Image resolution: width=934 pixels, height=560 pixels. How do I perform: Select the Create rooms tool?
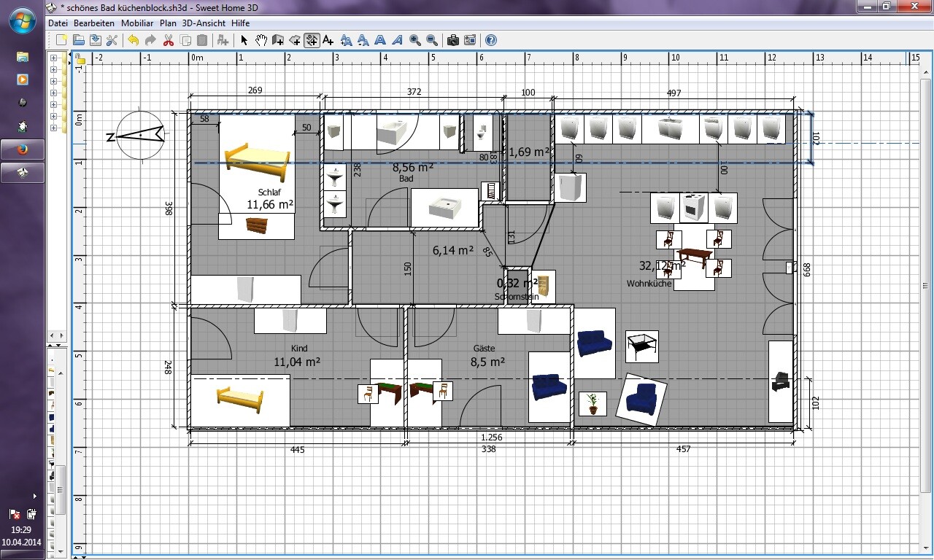295,40
